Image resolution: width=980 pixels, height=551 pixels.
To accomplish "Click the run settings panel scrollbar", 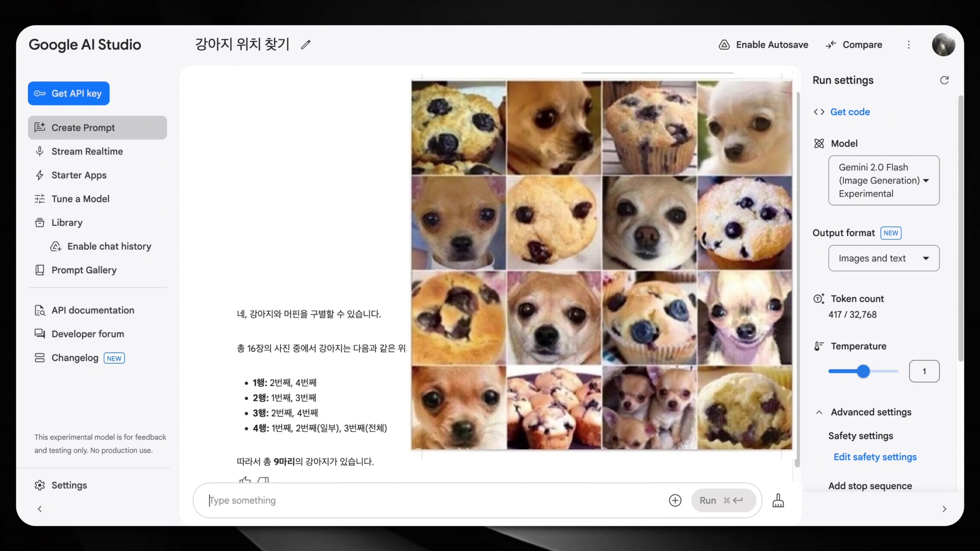I will (961, 228).
